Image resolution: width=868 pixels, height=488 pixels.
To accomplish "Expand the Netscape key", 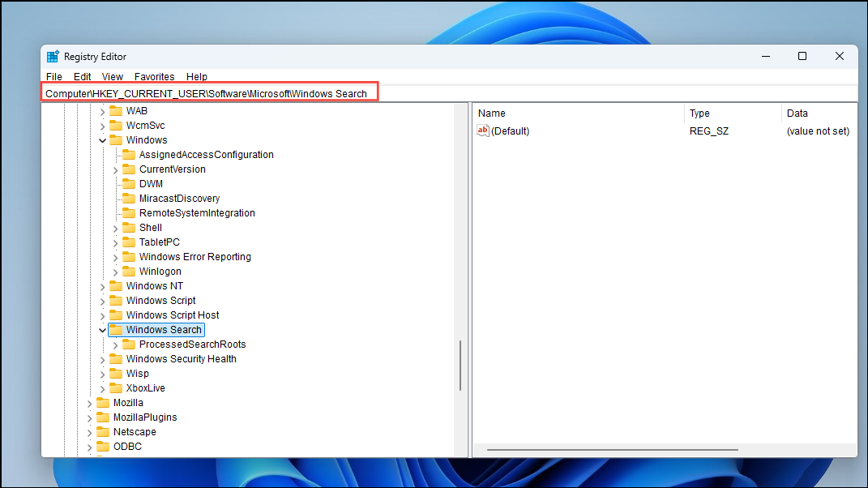I will click(90, 433).
